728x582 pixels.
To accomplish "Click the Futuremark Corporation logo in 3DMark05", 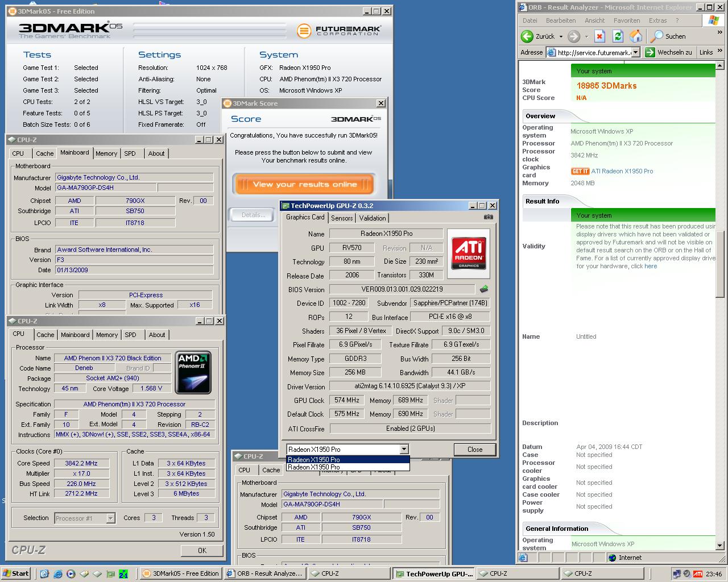I will pos(339,30).
